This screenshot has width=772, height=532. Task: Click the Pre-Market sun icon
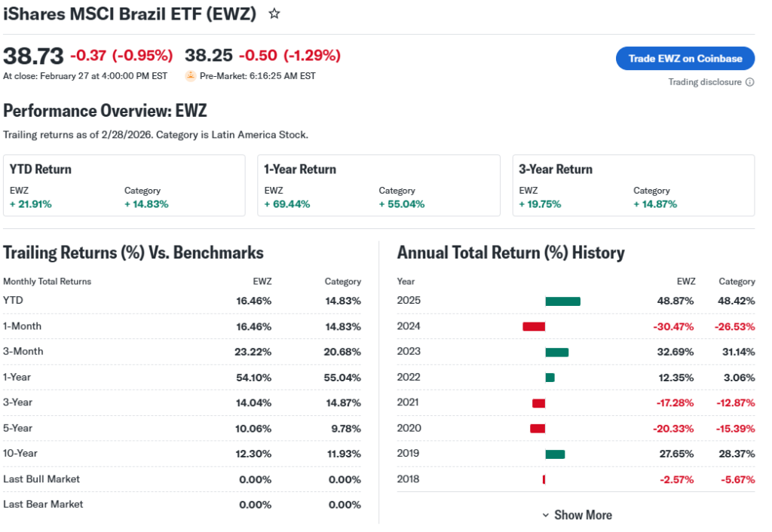click(191, 75)
